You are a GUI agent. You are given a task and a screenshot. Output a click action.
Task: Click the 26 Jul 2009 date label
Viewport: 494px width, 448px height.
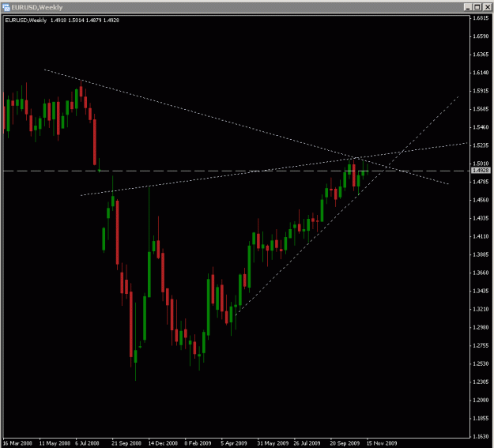pos(307,443)
